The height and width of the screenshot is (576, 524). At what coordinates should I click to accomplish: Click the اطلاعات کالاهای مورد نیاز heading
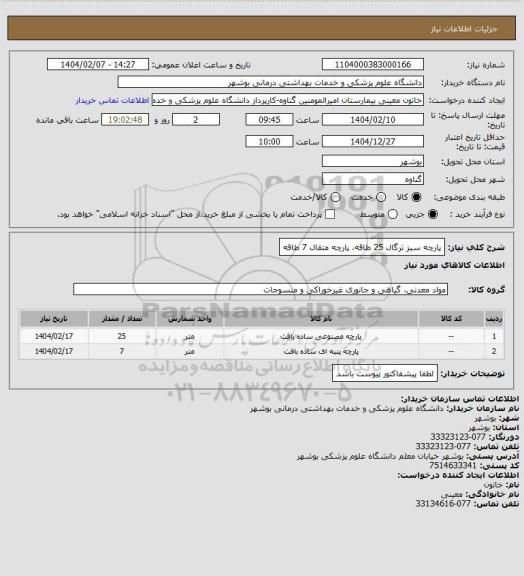pos(455,265)
